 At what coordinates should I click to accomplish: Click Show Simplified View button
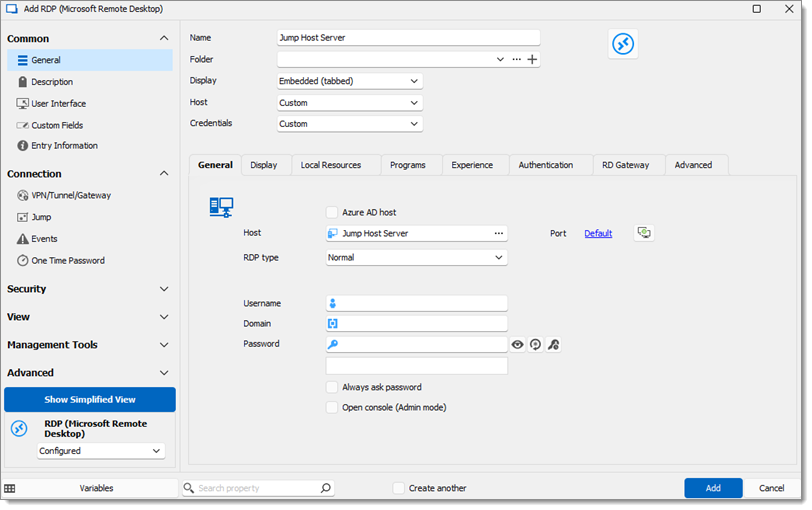90,400
